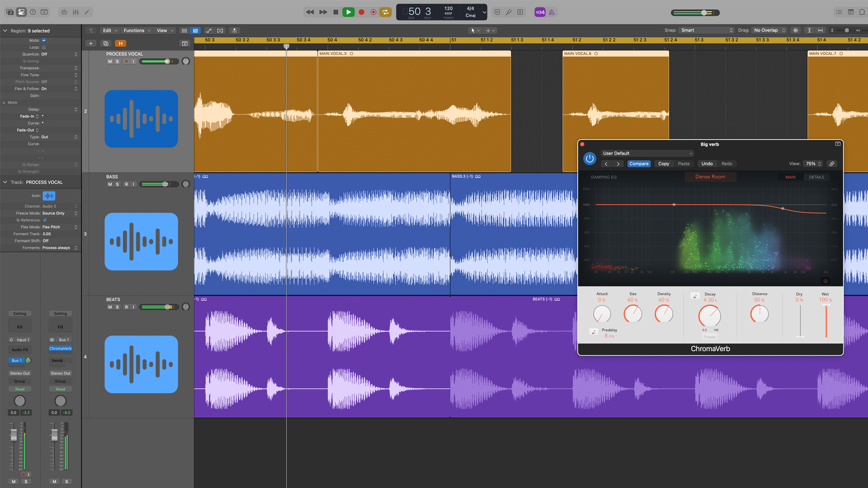
Task: Show the Smart Controls dial button
Action: tap(64, 12)
